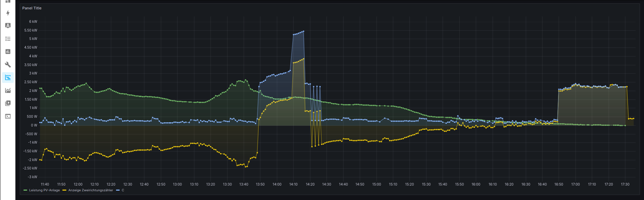The height and width of the screenshot is (200, 644).
Task: Click the blue color swatch for series C
Action: (118, 190)
